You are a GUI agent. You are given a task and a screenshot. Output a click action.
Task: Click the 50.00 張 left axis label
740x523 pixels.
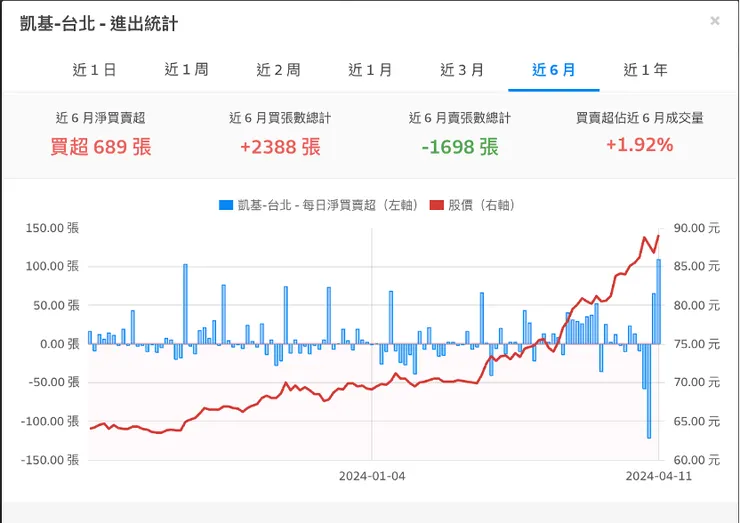(x=56, y=305)
